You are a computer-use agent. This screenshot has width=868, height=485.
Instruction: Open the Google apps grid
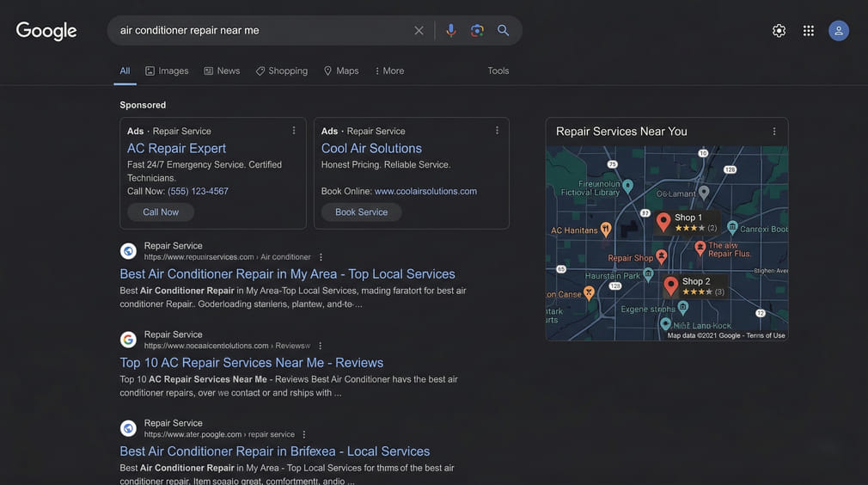pyautogui.click(x=809, y=31)
